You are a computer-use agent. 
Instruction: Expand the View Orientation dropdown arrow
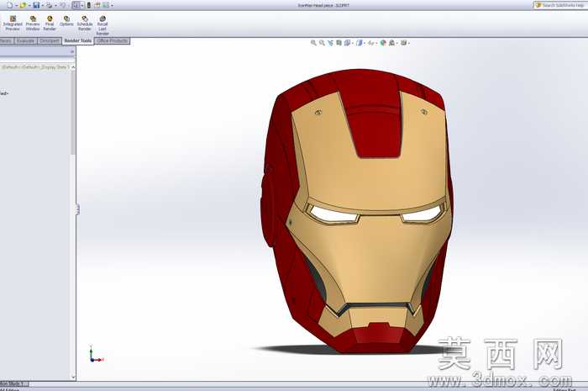(x=353, y=43)
